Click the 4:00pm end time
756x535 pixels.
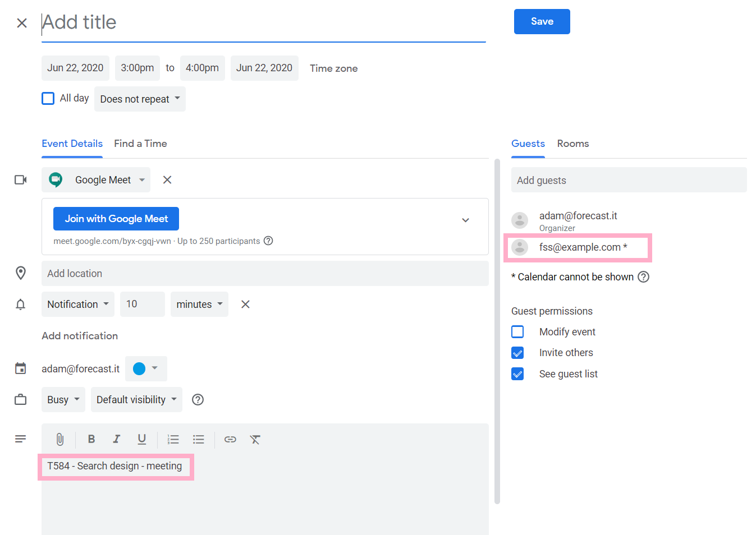tap(203, 68)
